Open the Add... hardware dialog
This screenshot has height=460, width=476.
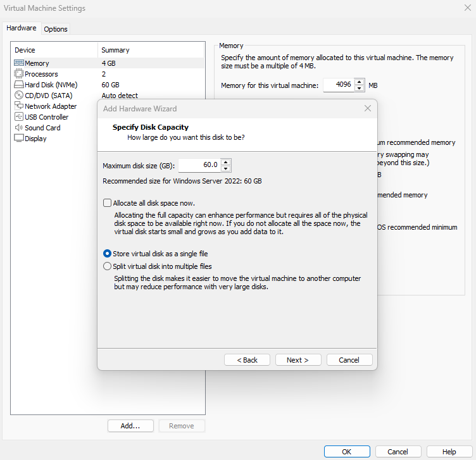point(130,426)
